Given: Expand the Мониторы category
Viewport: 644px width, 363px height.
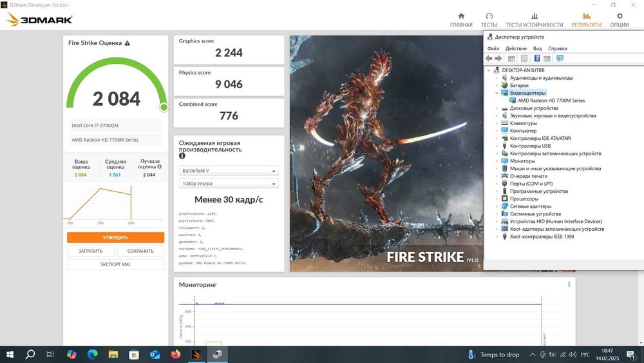Looking at the screenshot, I should coord(497,161).
